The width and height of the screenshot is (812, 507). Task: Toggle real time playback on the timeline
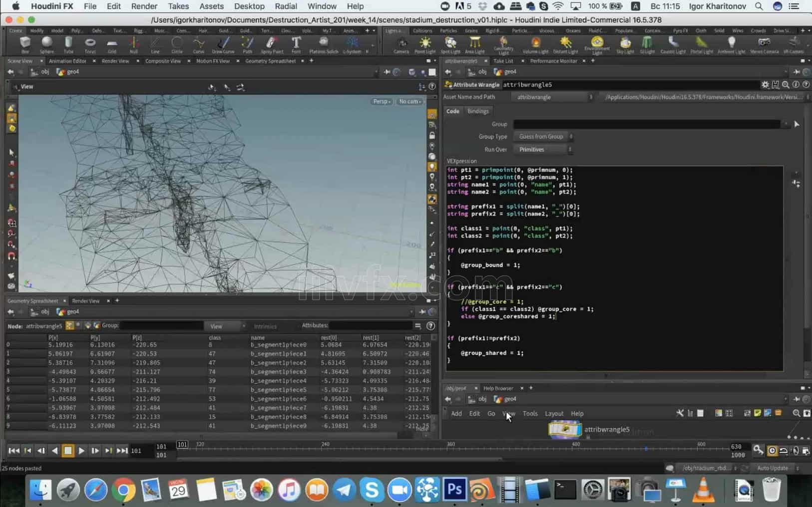tap(772, 451)
